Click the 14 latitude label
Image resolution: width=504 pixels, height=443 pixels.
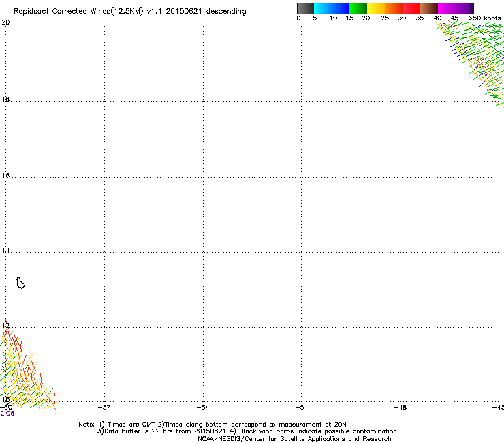click(5, 251)
